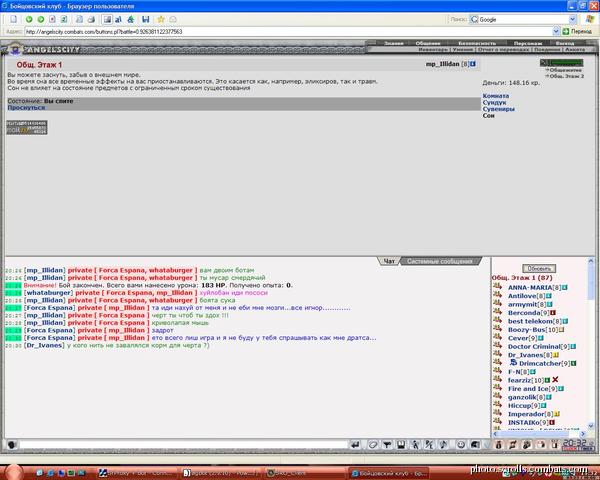Click the player list horizontal scrollbar

[x=539, y=434]
